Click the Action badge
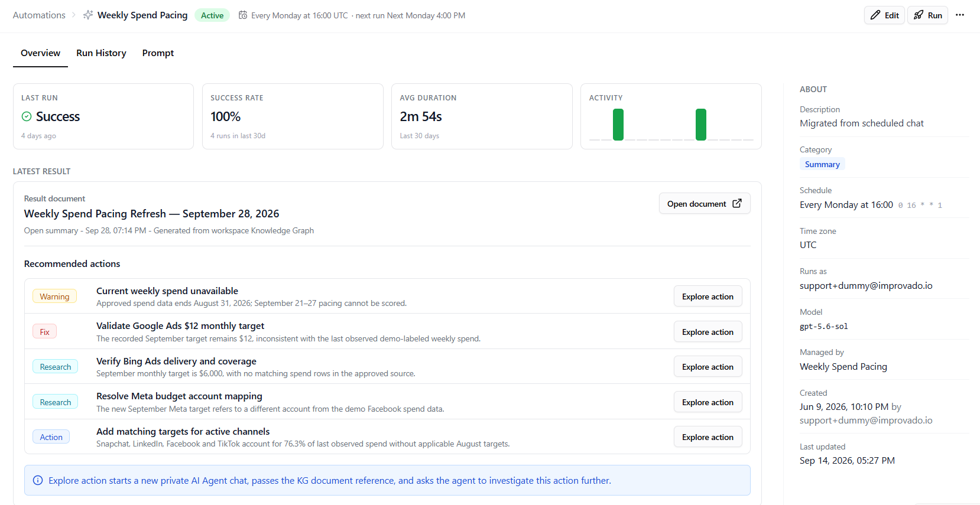Screen dimensions: 980x505 tap(51, 437)
